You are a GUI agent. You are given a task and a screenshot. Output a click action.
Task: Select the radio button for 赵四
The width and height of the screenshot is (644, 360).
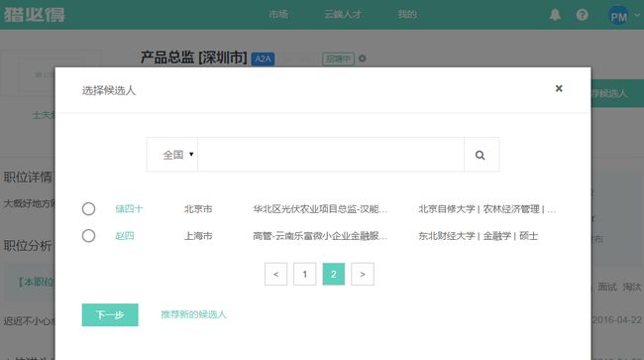tap(88, 236)
